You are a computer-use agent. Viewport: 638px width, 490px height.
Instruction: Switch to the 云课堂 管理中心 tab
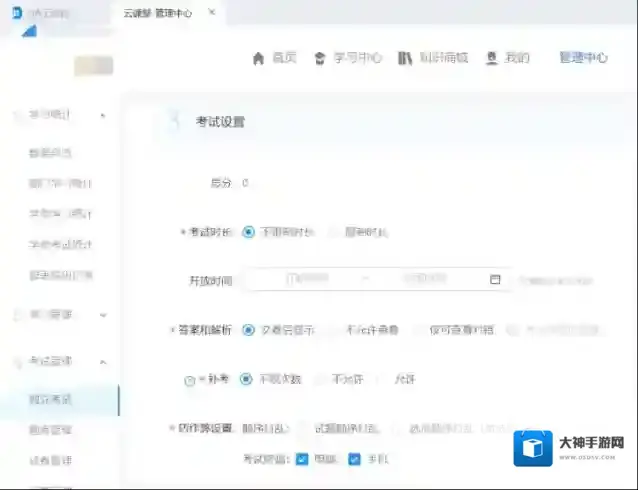tap(157, 13)
